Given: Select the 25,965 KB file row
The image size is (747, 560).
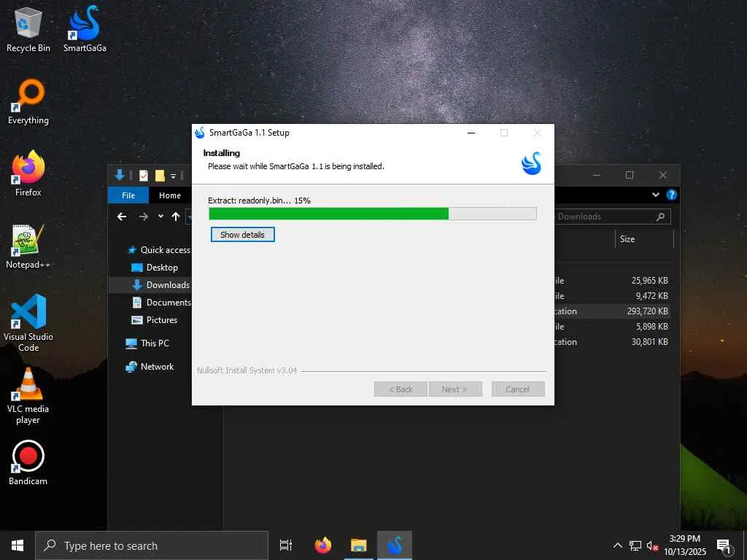Looking at the screenshot, I should pos(612,281).
